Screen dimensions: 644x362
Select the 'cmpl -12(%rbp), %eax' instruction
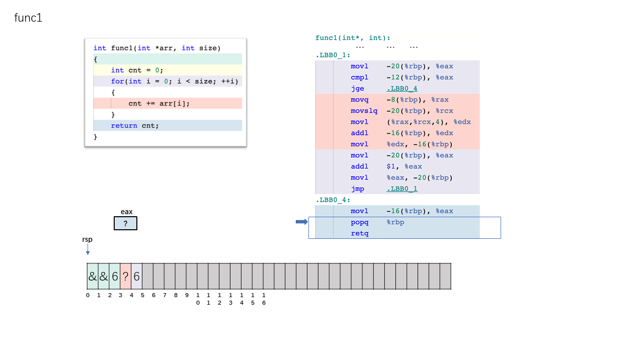pyautogui.click(x=401, y=77)
